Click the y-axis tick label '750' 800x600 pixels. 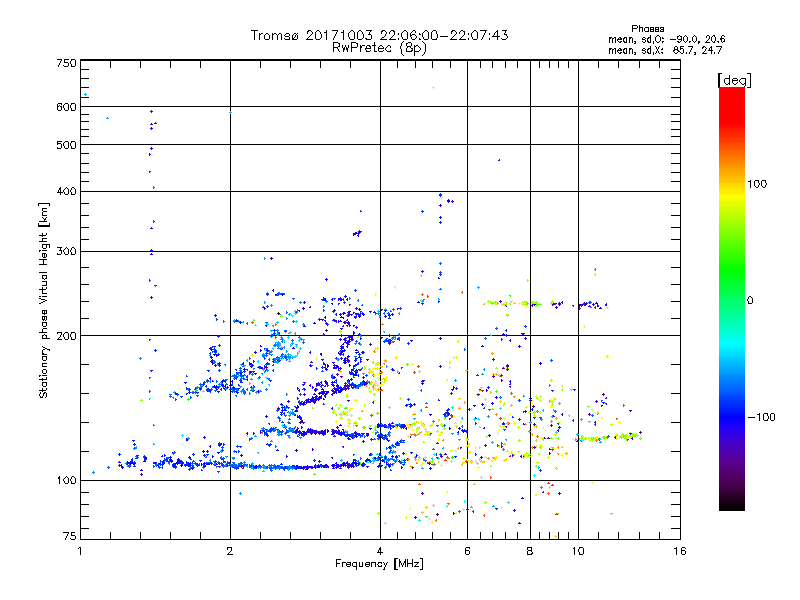point(66,63)
